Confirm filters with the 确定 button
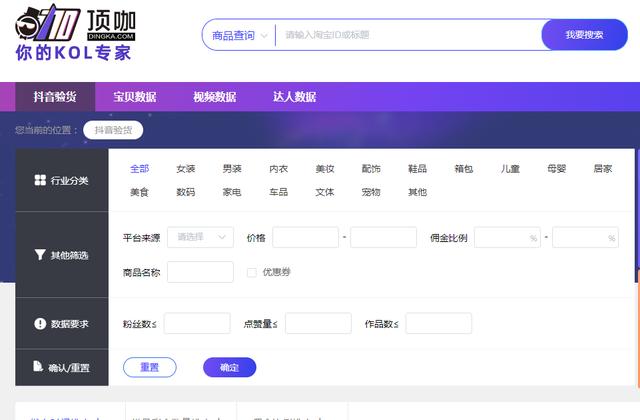 [x=229, y=367]
